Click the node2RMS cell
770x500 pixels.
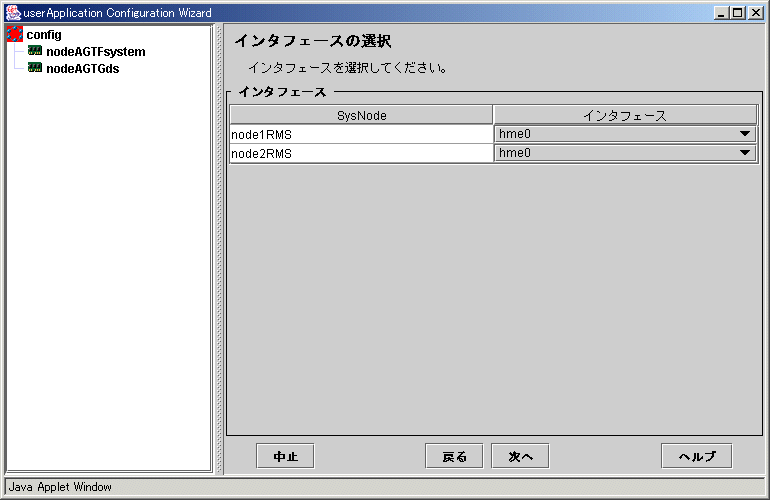361,153
